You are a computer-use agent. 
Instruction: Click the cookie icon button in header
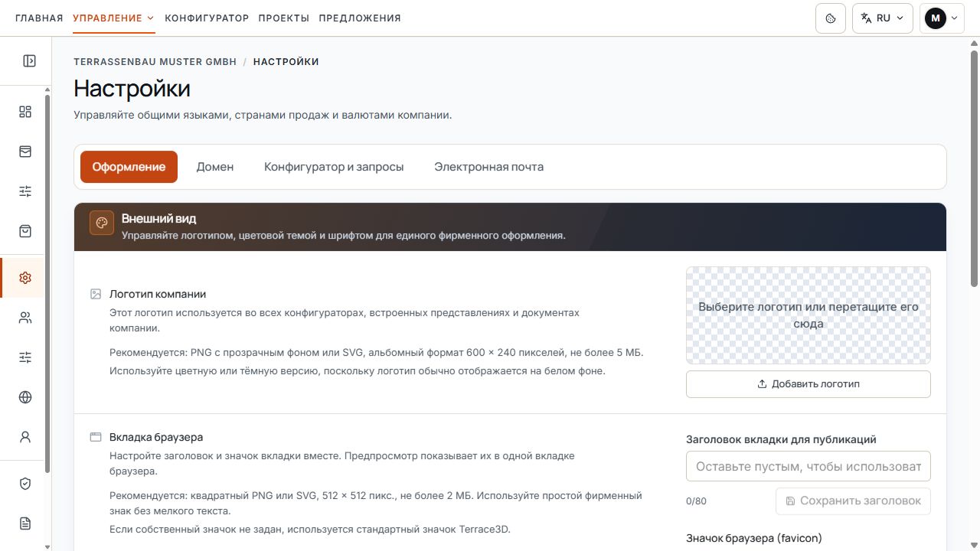coord(831,18)
